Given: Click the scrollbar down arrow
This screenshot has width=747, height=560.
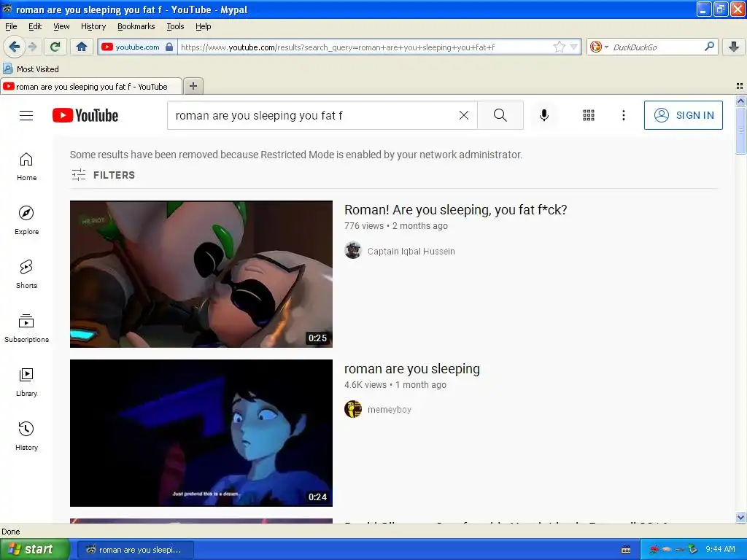Looking at the screenshot, I should click(x=740, y=518).
